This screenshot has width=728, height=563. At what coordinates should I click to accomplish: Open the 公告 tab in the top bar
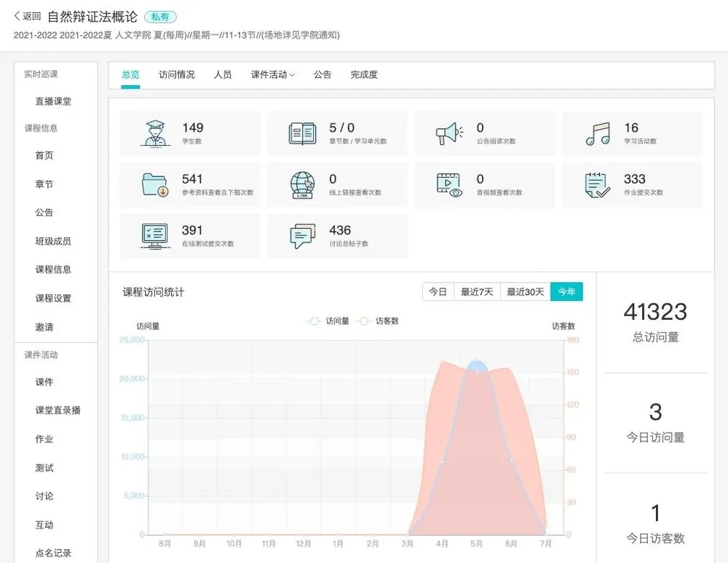point(323,75)
